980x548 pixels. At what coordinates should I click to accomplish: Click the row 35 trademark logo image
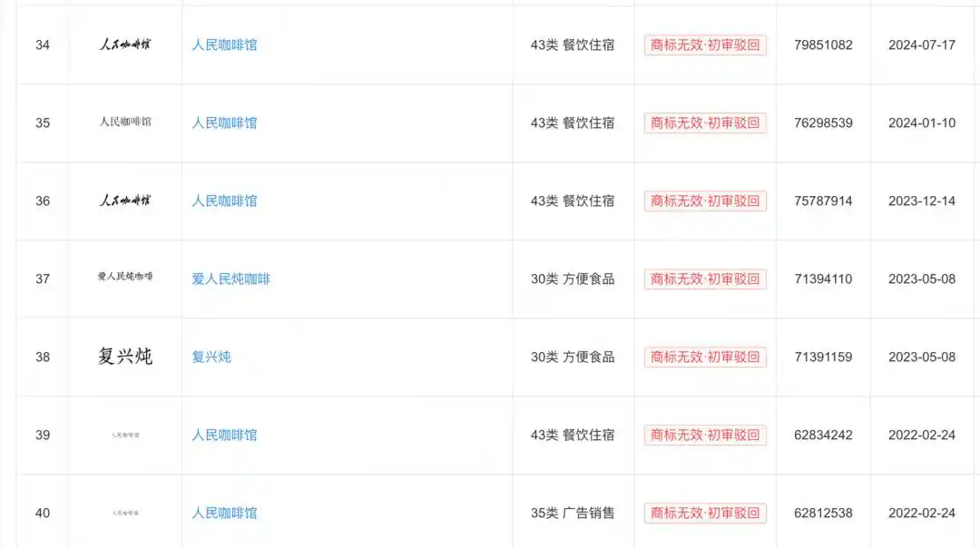(125, 122)
